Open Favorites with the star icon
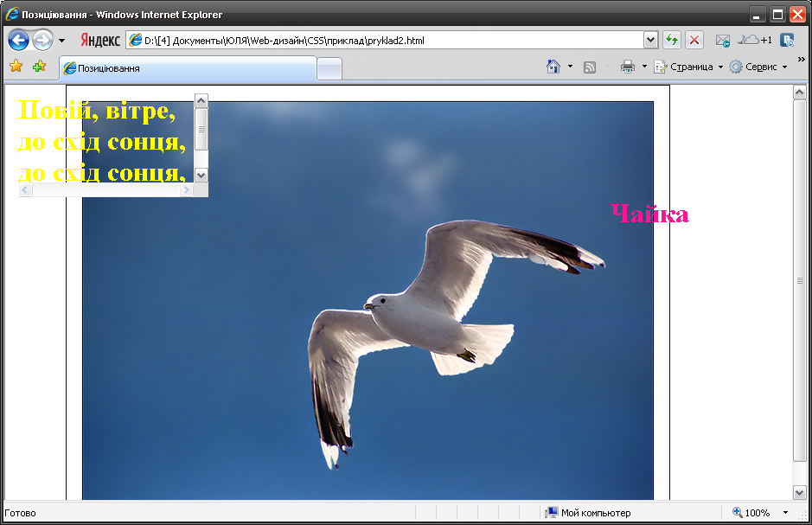 tap(16, 67)
